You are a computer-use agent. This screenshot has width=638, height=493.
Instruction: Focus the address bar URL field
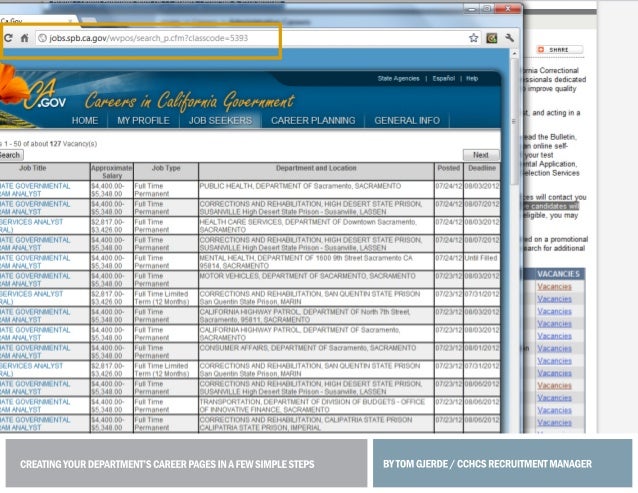(x=258, y=38)
